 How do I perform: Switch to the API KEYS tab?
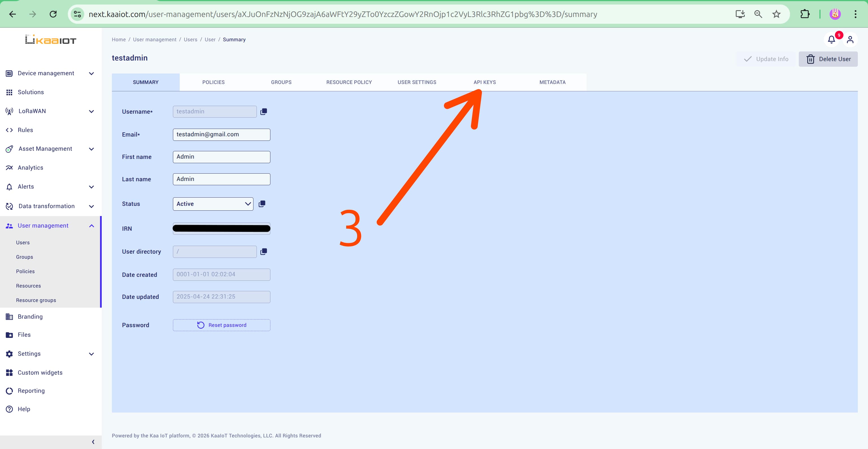[x=485, y=82]
